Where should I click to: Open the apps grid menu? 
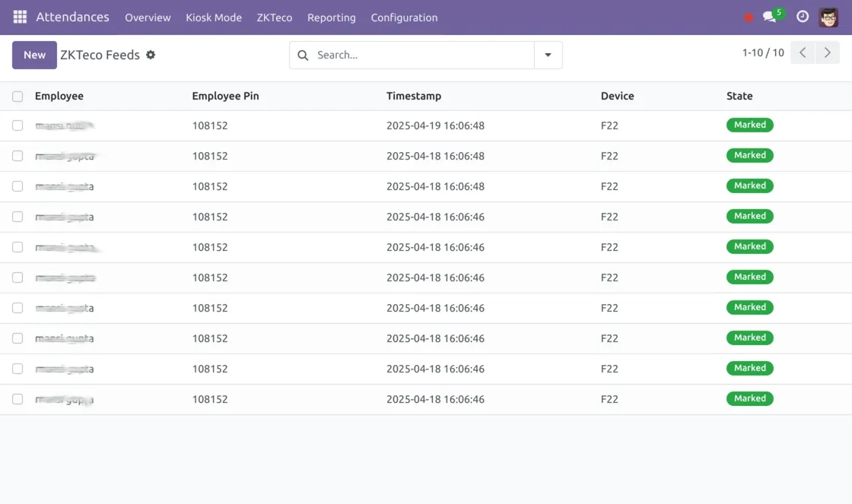(20, 17)
